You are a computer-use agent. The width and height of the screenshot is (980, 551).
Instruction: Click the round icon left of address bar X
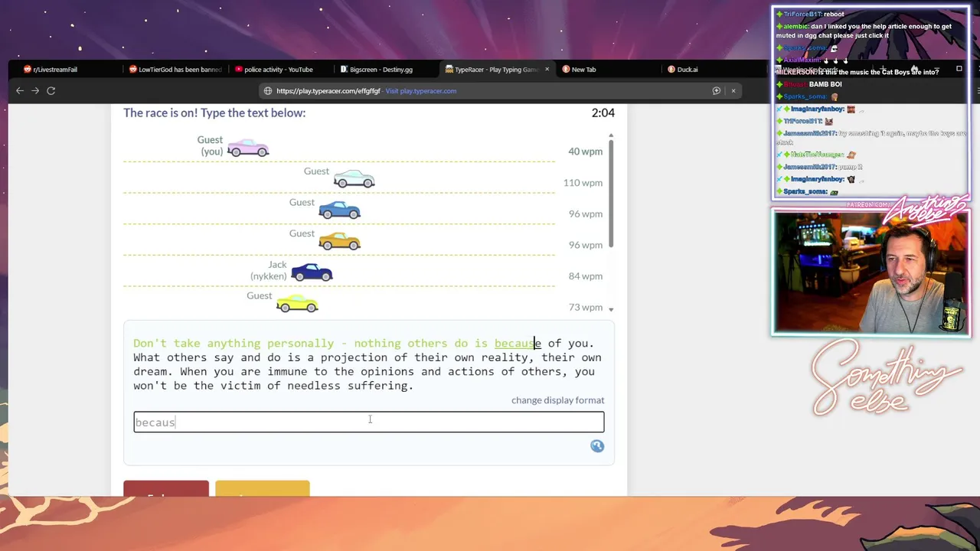(x=717, y=90)
